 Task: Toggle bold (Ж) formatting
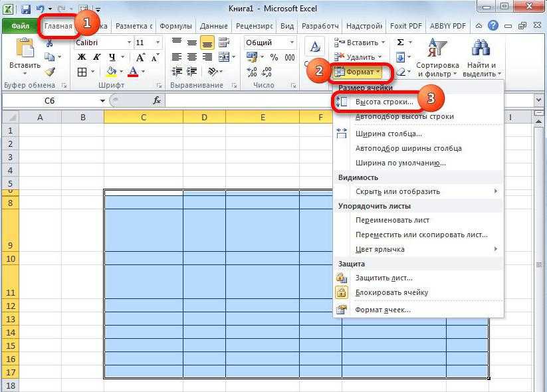pos(81,57)
